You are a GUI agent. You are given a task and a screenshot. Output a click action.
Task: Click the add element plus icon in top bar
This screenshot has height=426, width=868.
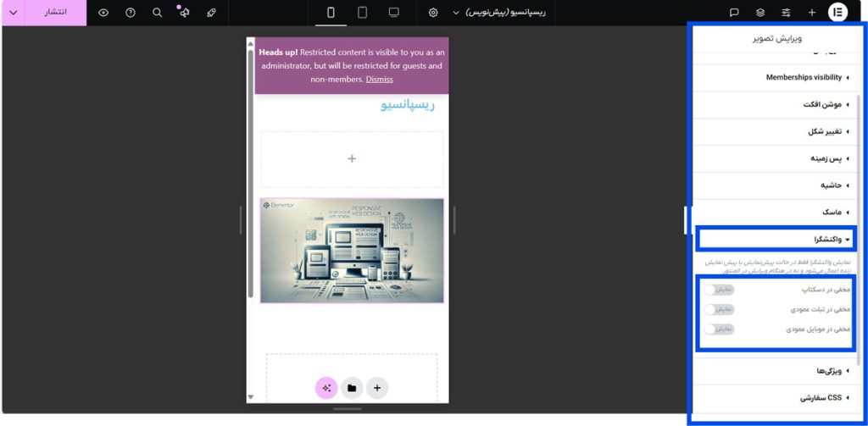pos(811,13)
